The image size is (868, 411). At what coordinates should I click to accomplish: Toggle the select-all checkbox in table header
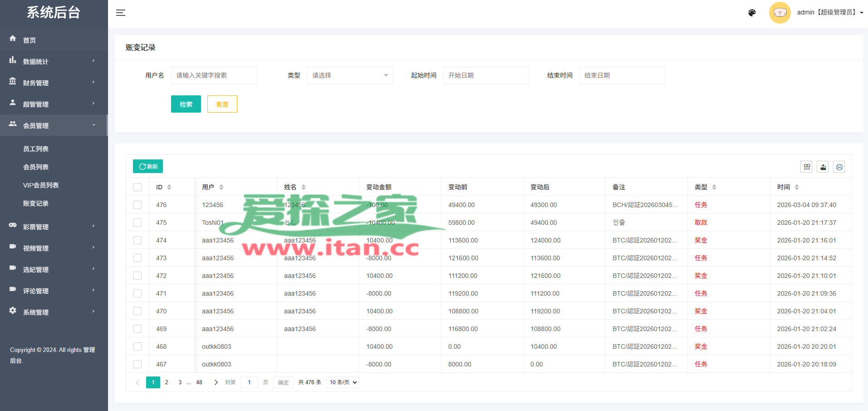coord(137,187)
